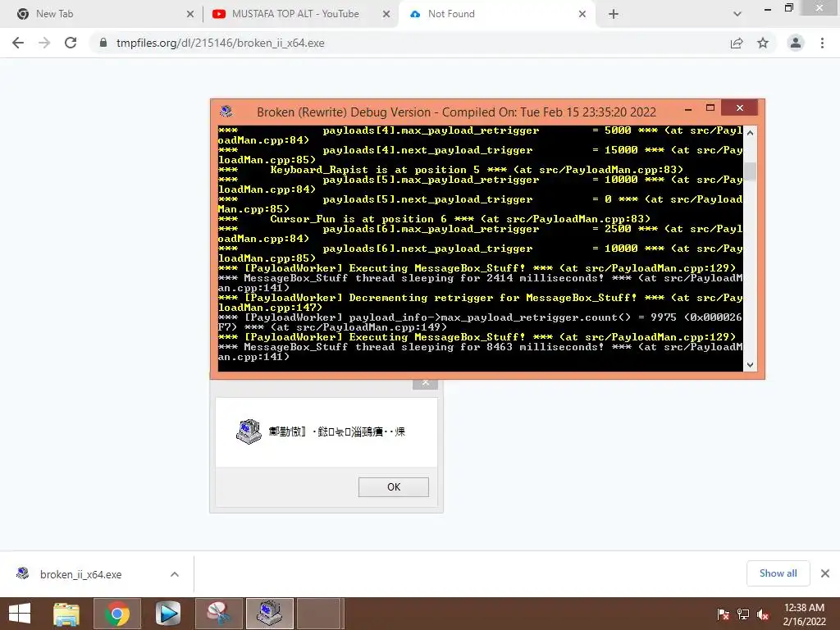The height and width of the screenshot is (630, 840).
Task: Select Broken program taskbar icon
Action: (x=269, y=614)
